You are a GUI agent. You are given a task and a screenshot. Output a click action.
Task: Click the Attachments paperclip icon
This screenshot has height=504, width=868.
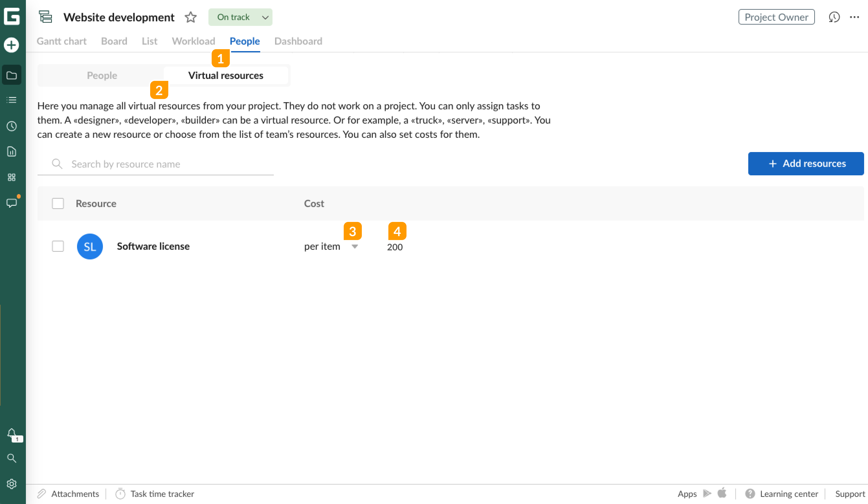tap(41, 493)
